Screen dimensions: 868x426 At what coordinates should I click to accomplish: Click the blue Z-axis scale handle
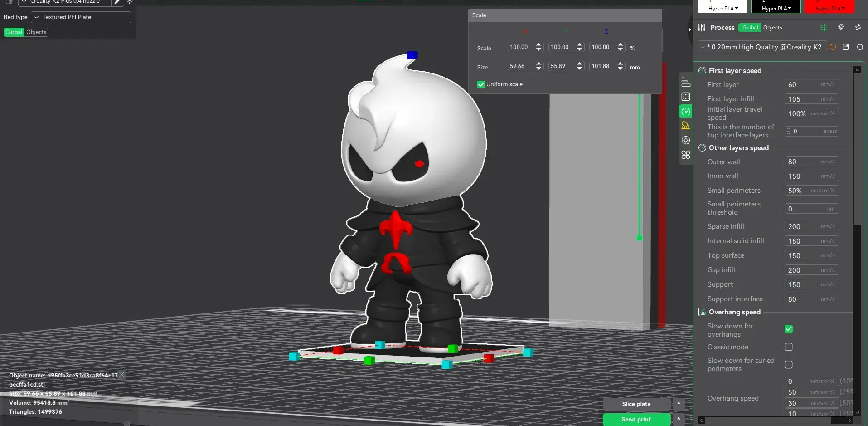412,55
